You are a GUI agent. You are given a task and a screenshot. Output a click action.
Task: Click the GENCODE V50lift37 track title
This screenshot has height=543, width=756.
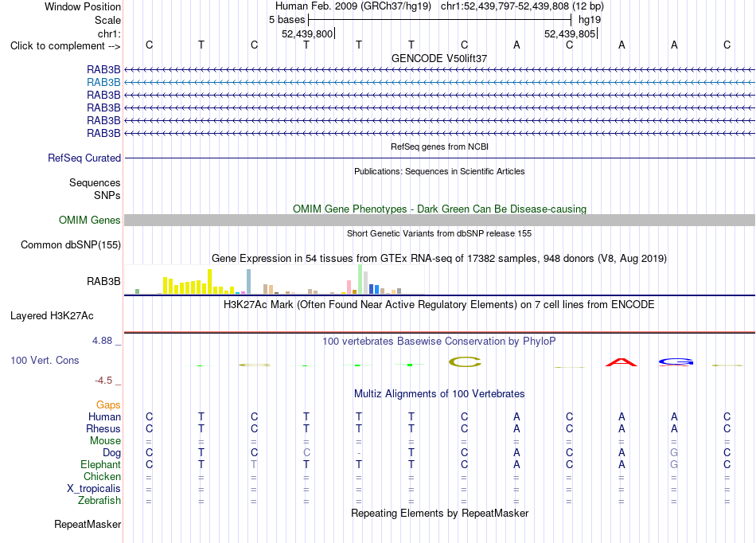[439, 58]
